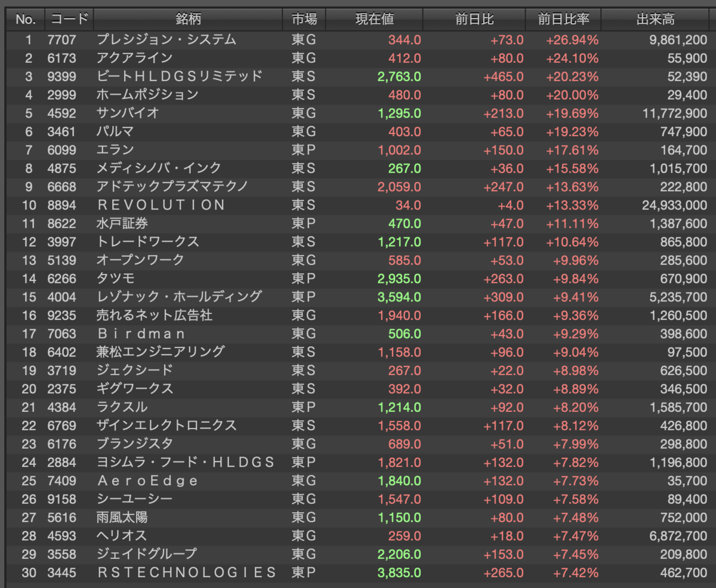Sort by the 市場 column header

pos(304,20)
